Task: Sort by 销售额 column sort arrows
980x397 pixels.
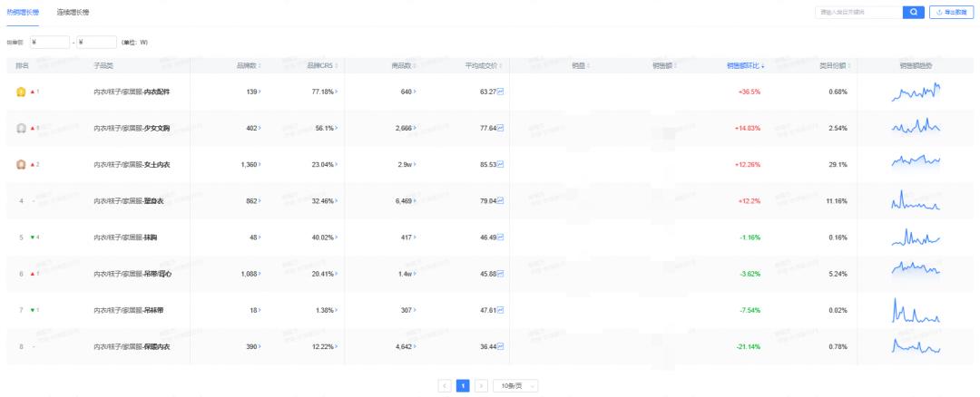Action: click(675, 65)
